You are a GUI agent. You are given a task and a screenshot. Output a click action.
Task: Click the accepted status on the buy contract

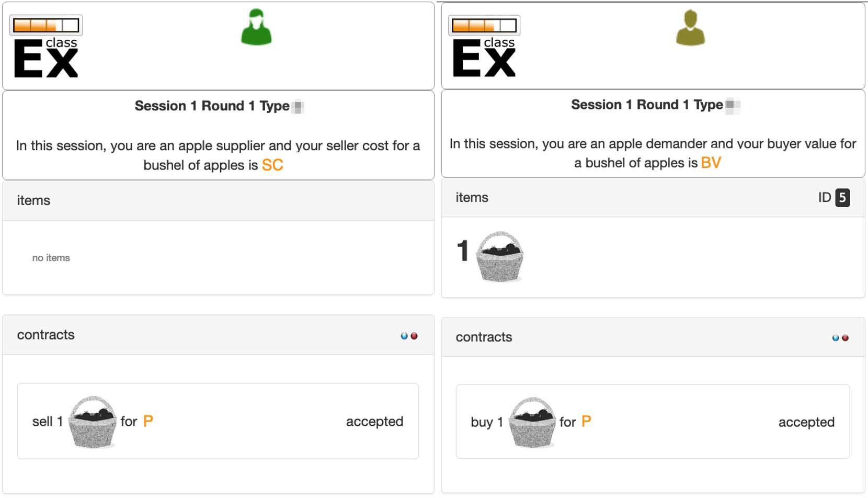click(806, 422)
